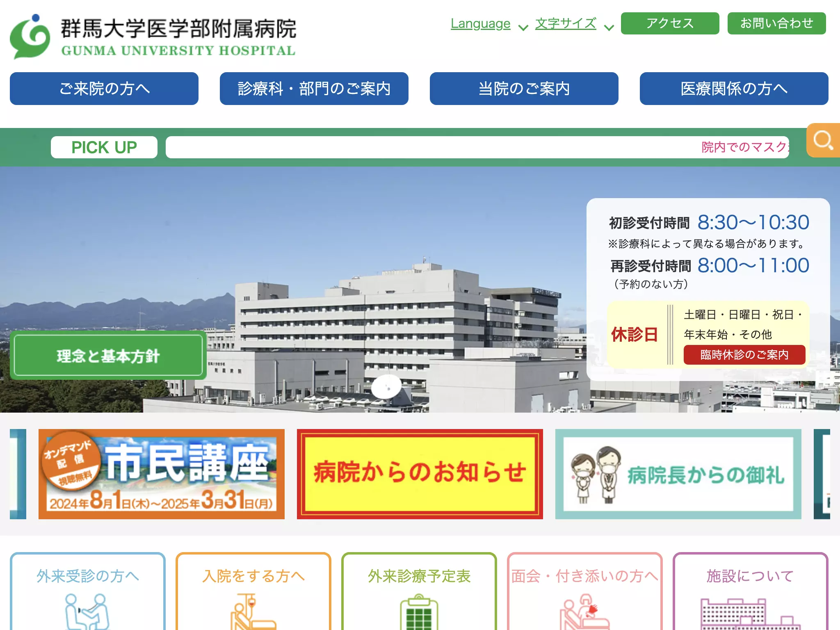Click the hospital bed icon under 入院をする方へ

tap(253, 611)
